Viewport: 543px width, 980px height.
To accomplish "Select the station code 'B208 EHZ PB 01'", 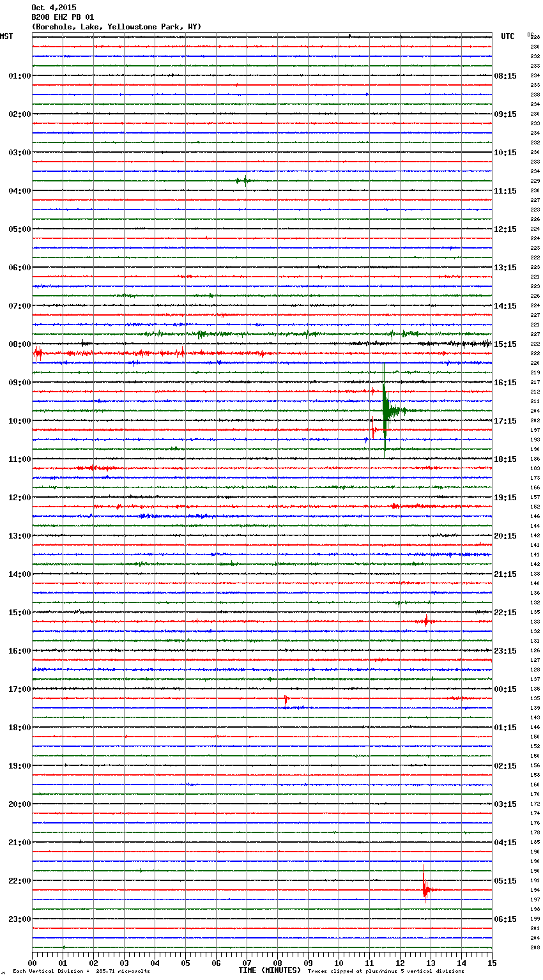I will coord(63,17).
